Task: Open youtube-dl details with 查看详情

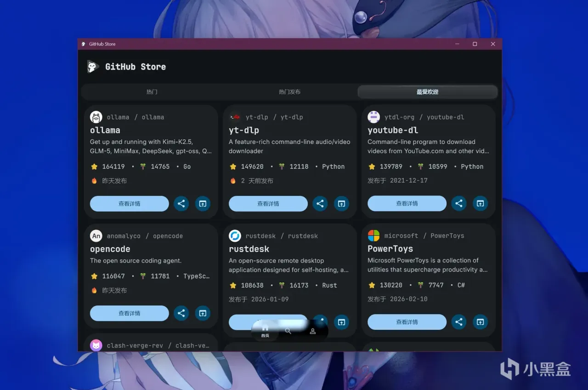Action: [407, 203]
